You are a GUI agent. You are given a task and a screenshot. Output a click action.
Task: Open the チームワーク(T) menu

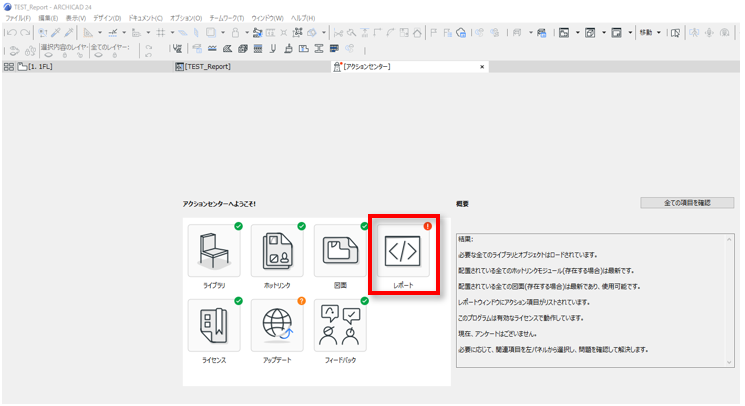pos(227,18)
